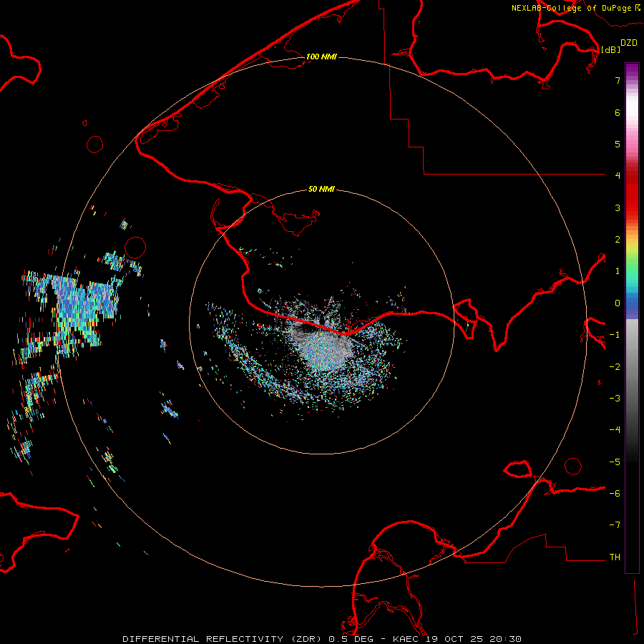Click the 0.5 DEG elevation text in caption

coord(351,639)
